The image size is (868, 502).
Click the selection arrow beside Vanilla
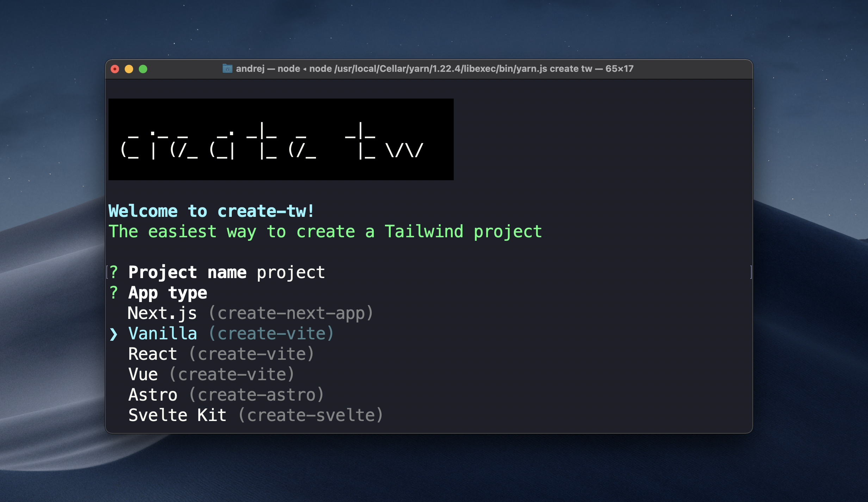click(113, 334)
